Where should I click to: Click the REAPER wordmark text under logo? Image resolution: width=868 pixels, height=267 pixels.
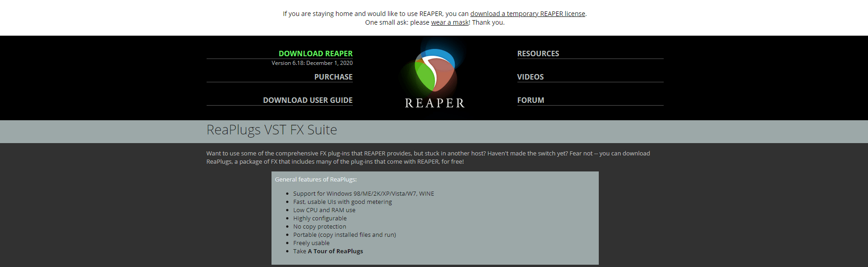tap(435, 103)
